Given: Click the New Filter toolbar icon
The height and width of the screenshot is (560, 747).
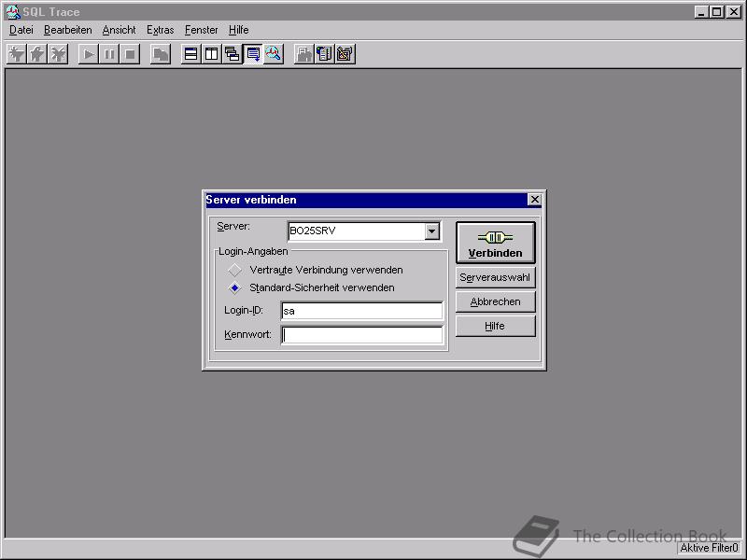Looking at the screenshot, I should 17,54.
